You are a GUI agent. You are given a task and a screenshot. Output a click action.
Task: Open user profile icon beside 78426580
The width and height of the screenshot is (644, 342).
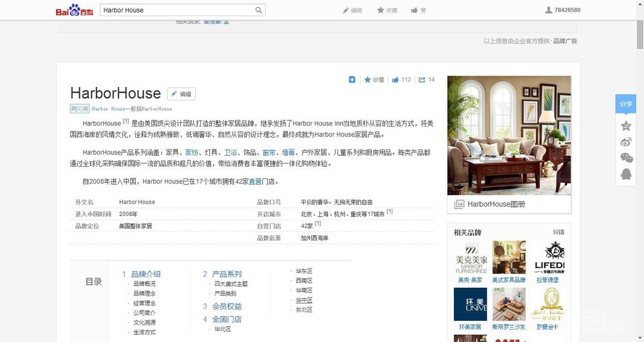tap(548, 10)
